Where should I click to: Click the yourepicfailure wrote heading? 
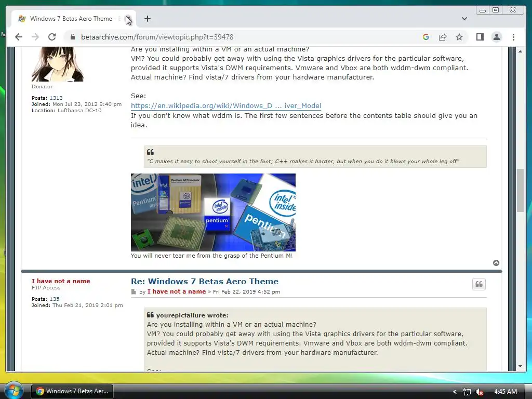tap(192, 315)
